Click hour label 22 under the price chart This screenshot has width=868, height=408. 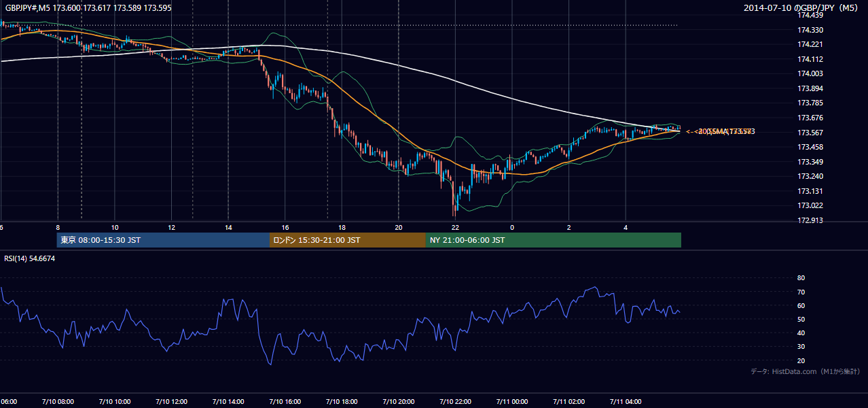pos(455,228)
